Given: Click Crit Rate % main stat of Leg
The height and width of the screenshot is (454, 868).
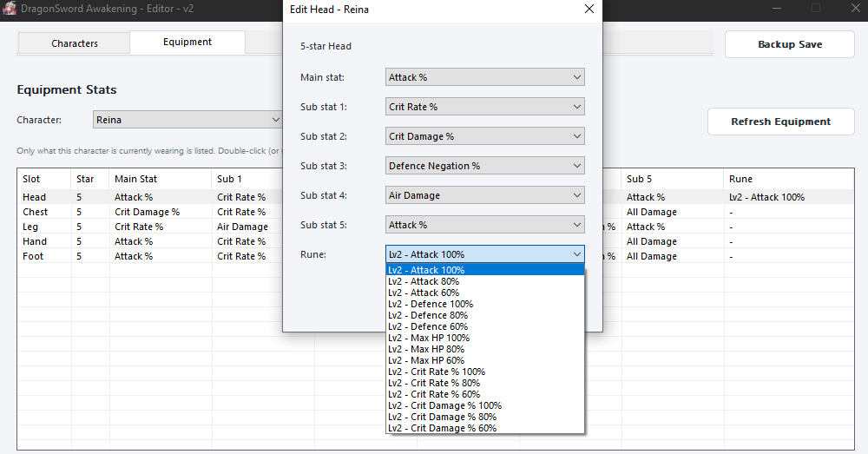Looking at the screenshot, I should pos(138,227).
